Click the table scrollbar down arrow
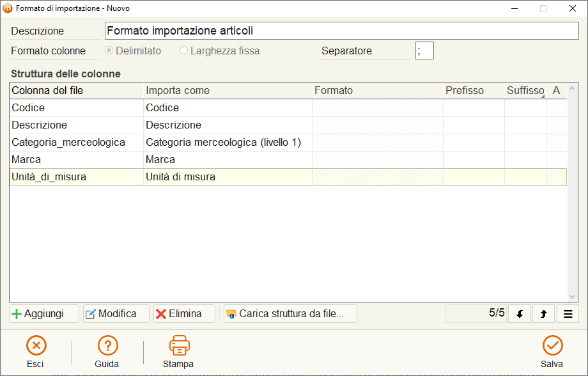 point(572,297)
